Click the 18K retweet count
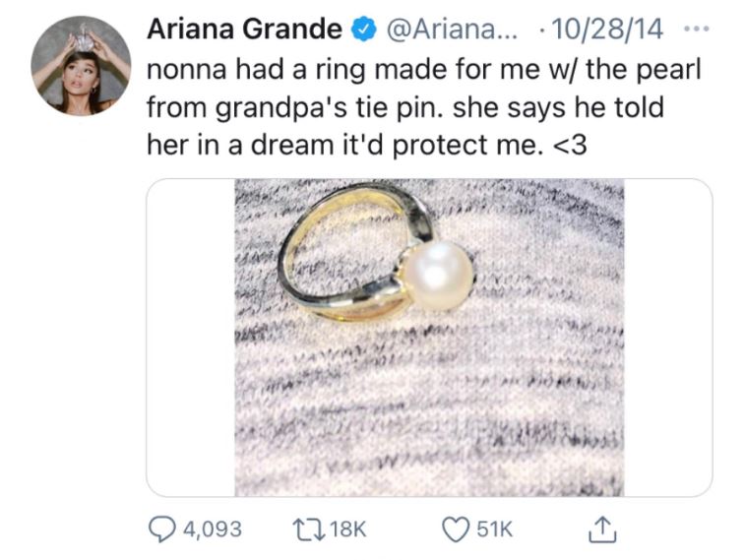 (x=347, y=529)
